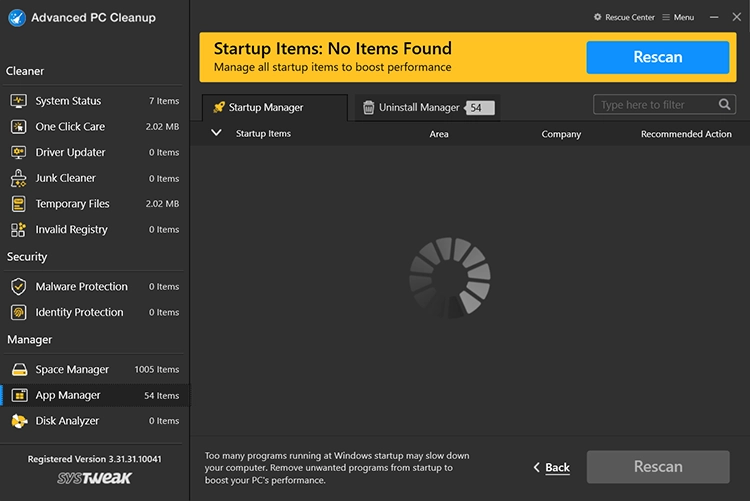
Task: Expand the Startup Items chevron
Action: (x=216, y=133)
